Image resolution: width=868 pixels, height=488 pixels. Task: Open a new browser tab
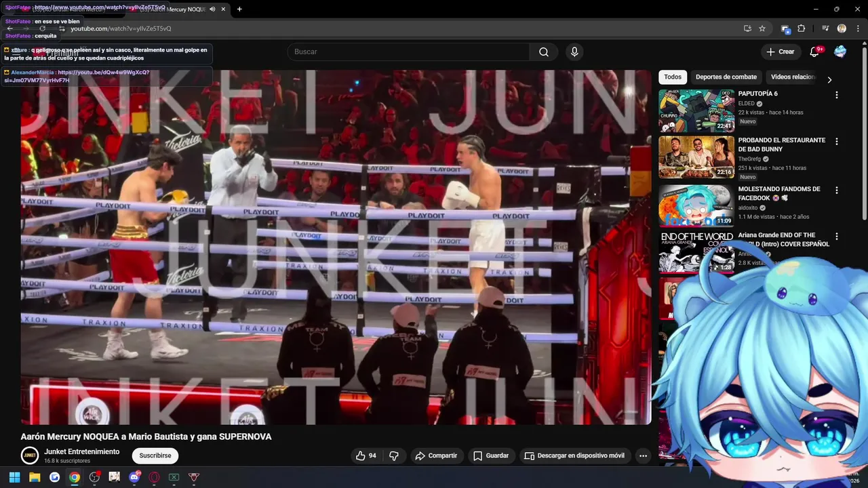click(239, 9)
